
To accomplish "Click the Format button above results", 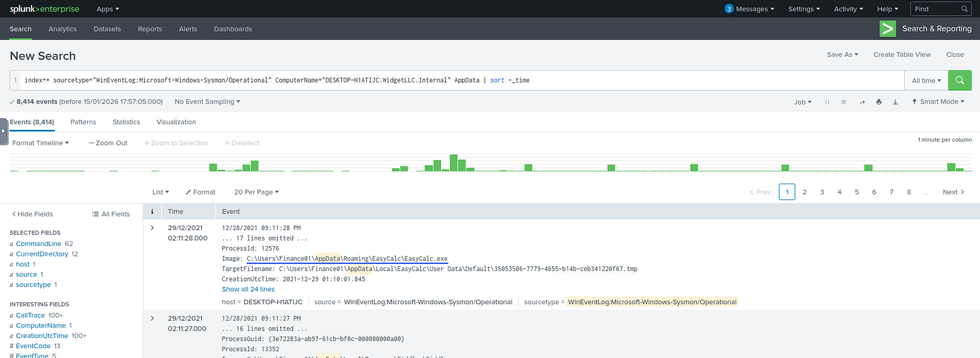I will pyautogui.click(x=200, y=192).
